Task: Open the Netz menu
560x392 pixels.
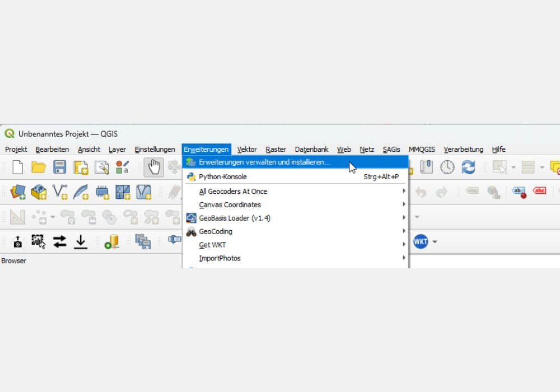Action: coord(367,149)
